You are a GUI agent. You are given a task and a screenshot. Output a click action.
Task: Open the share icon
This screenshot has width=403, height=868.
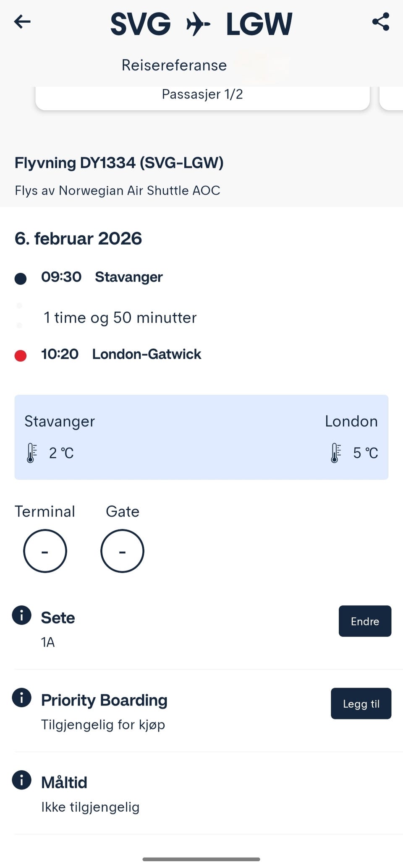coord(381,22)
